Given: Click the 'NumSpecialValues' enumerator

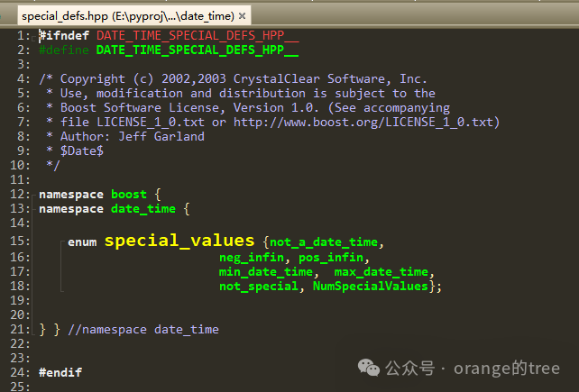Looking at the screenshot, I should coord(371,286).
